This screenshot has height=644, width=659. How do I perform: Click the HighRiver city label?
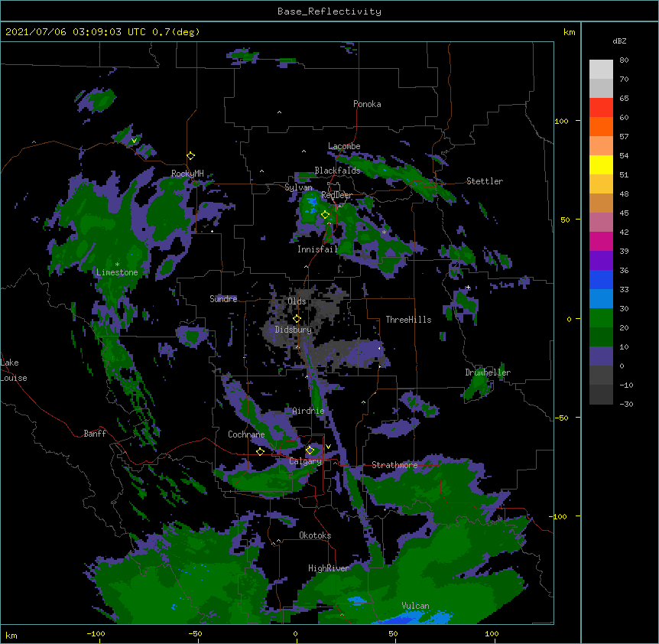[329, 568]
